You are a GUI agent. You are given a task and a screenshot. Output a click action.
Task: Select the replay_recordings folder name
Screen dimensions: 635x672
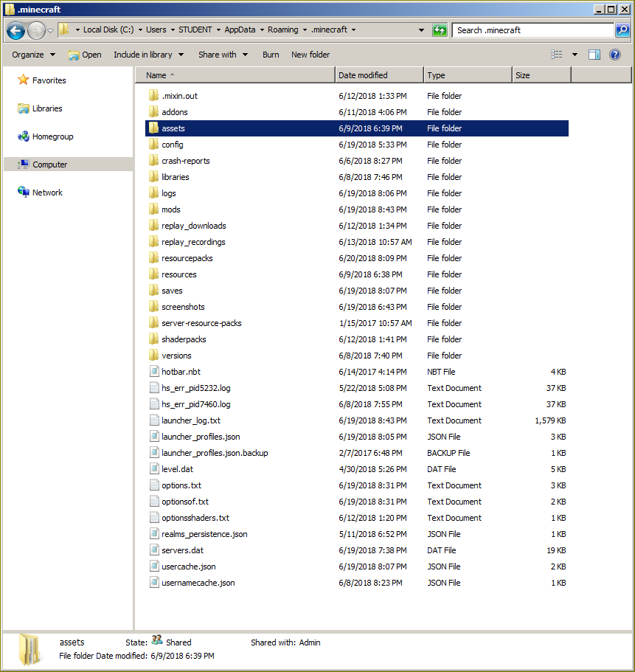[193, 242]
